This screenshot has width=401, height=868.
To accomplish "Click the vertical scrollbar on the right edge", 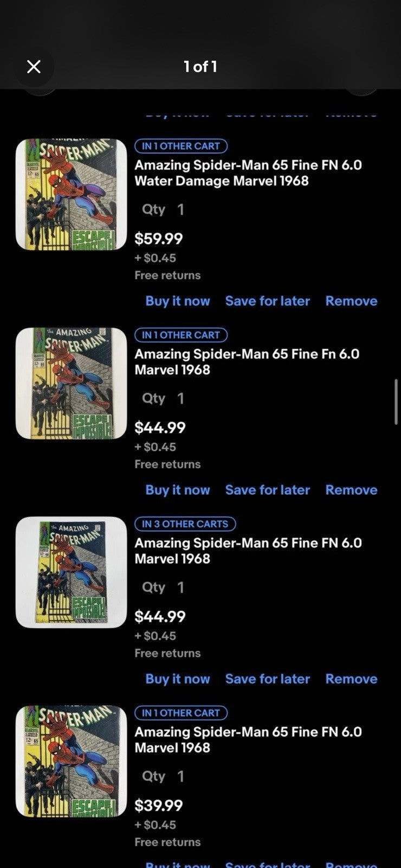I will tap(396, 401).
